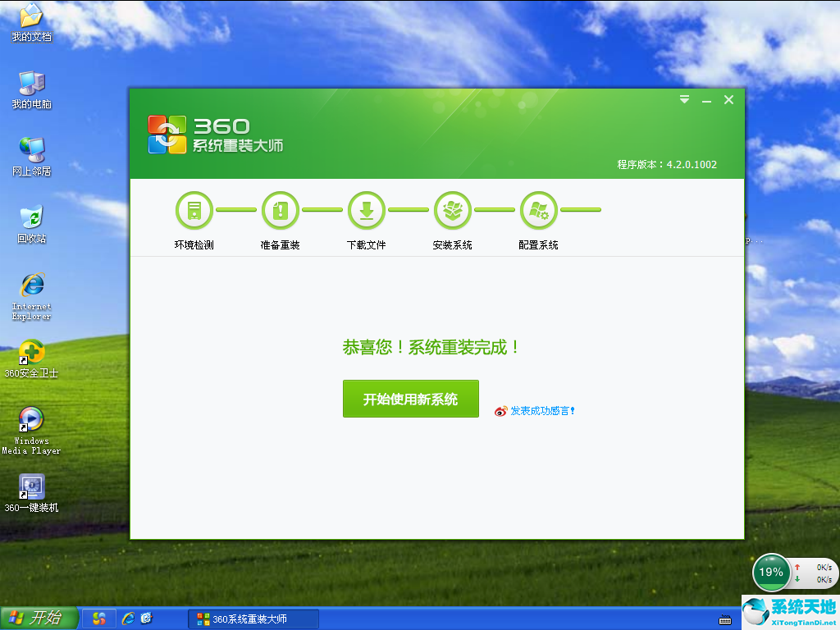Image resolution: width=840 pixels, height=630 pixels.
Task: Select the 下载文件 download step icon
Action: click(x=367, y=211)
